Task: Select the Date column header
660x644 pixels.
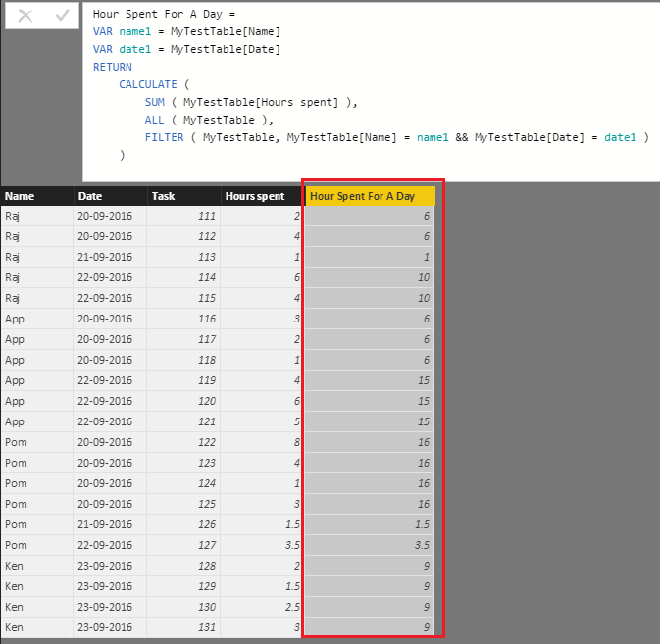Action: [x=110, y=196]
